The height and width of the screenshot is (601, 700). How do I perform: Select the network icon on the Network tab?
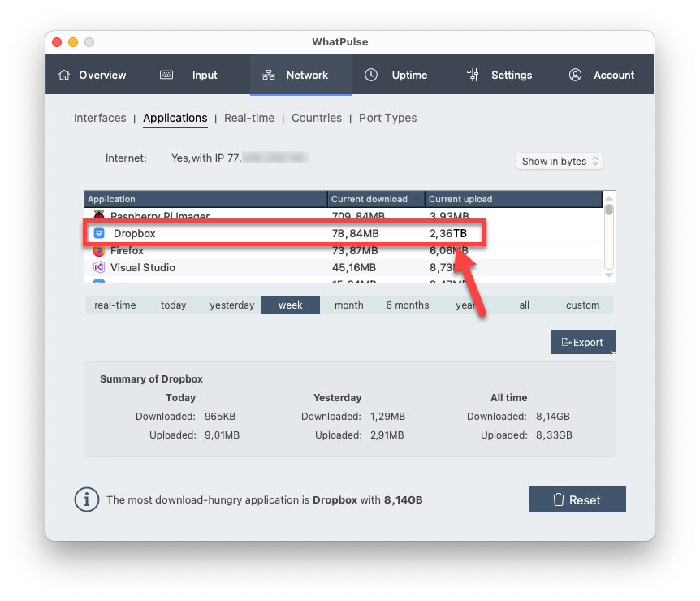(269, 74)
